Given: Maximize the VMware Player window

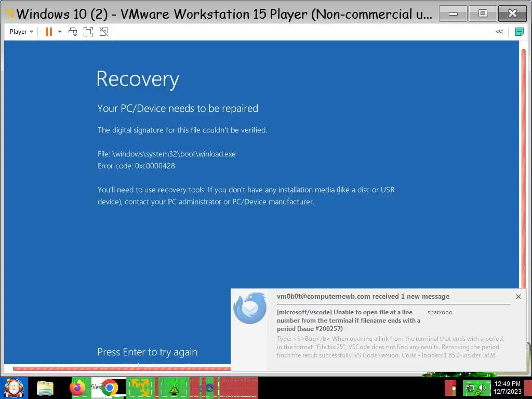Looking at the screenshot, I should pyautogui.click(x=483, y=14).
